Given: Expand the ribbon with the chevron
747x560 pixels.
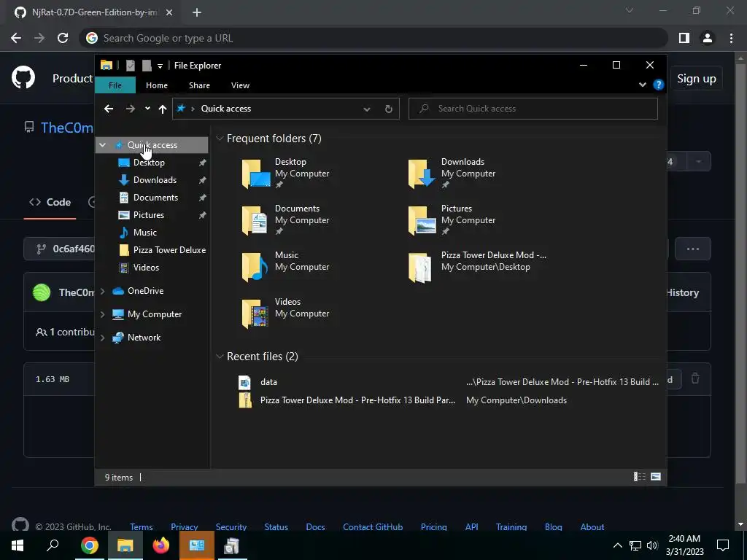Looking at the screenshot, I should coord(643,85).
